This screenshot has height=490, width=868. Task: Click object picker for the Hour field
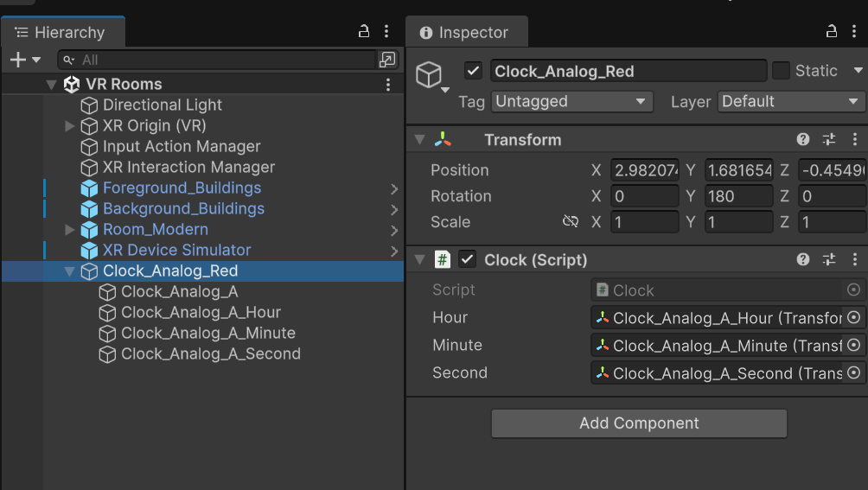click(854, 318)
